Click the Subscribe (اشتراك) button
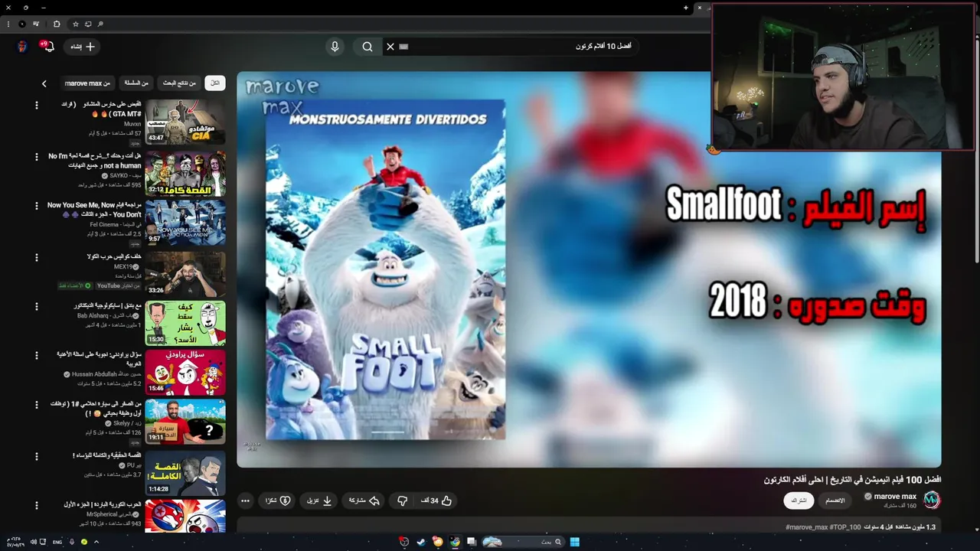This screenshot has height=551, width=980. pos(798,500)
